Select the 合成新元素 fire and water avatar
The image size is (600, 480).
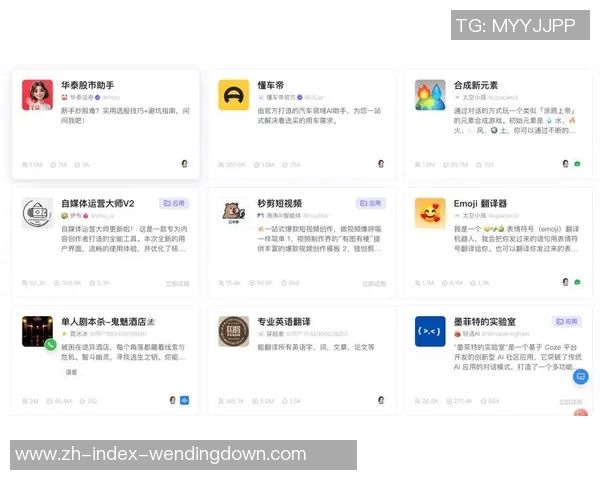(430, 95)
